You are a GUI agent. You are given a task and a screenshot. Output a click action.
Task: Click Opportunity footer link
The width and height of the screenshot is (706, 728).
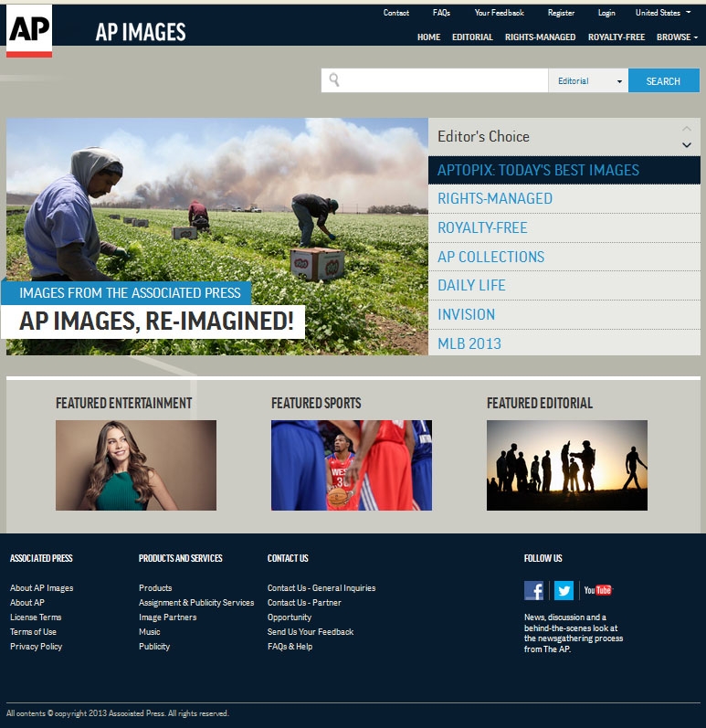[290, 617]
